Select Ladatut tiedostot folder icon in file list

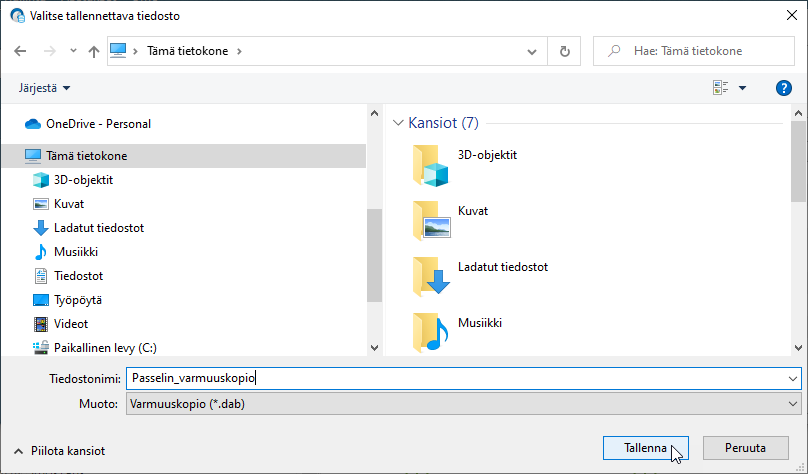click(x=431, y=277)
